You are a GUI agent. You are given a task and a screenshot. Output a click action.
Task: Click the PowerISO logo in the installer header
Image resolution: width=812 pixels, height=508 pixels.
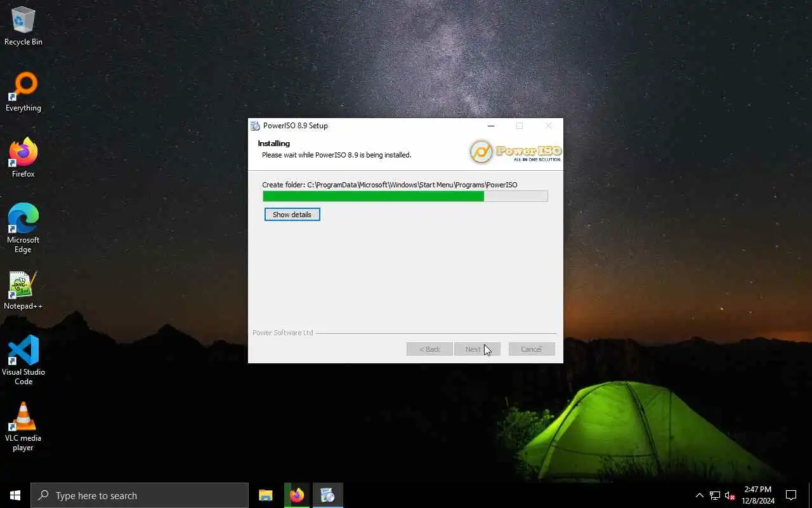(x=515, y=152)
